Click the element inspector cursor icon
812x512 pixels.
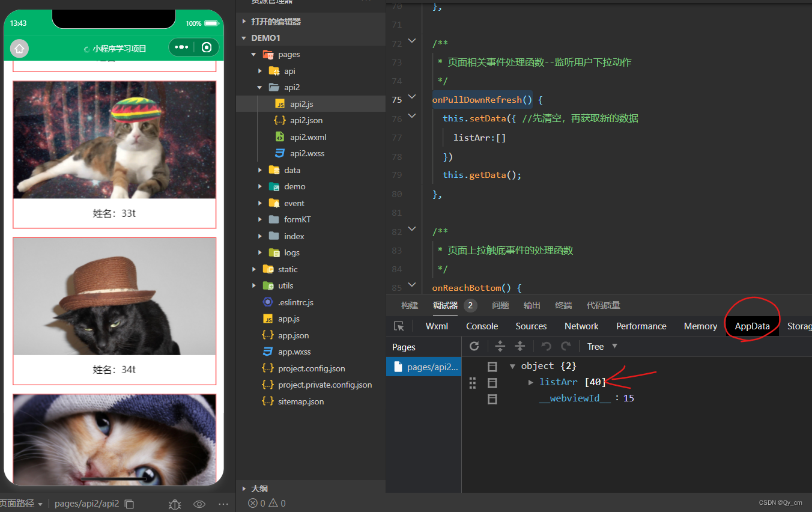399,326
